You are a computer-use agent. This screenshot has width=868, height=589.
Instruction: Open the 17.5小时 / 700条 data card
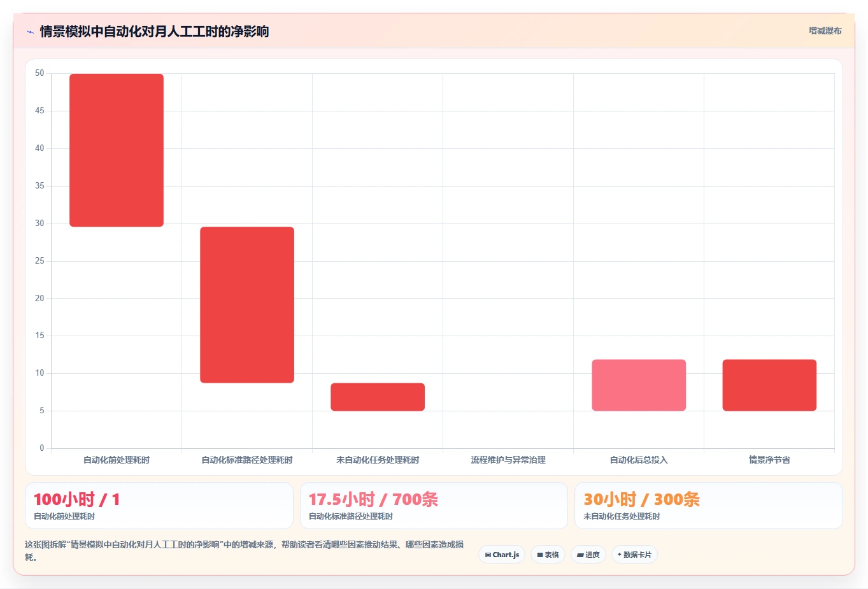[x=434, y=506]
